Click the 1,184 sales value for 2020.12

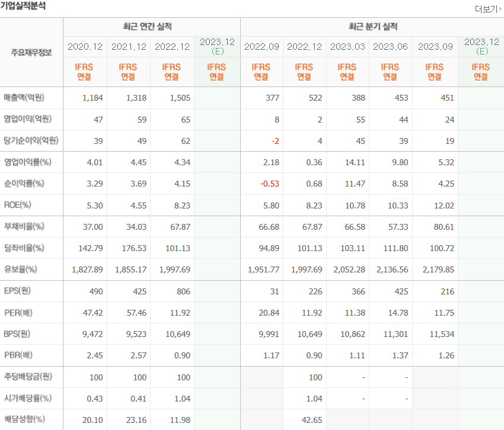coord(92,98)
